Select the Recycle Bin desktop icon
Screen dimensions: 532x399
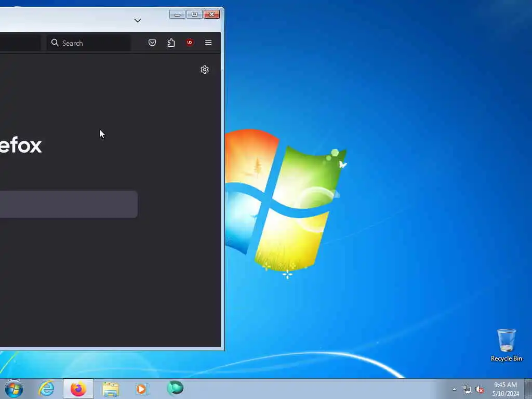click(506, 345)
